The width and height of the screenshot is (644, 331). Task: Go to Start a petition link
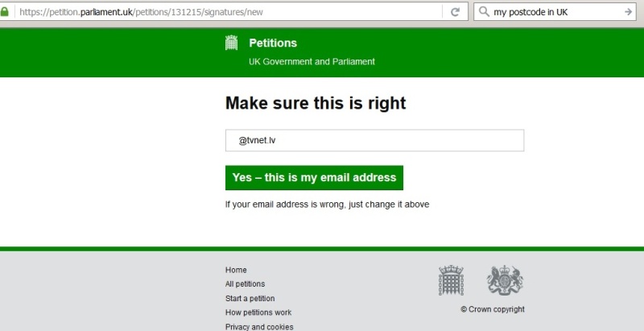tap(250, 298)
